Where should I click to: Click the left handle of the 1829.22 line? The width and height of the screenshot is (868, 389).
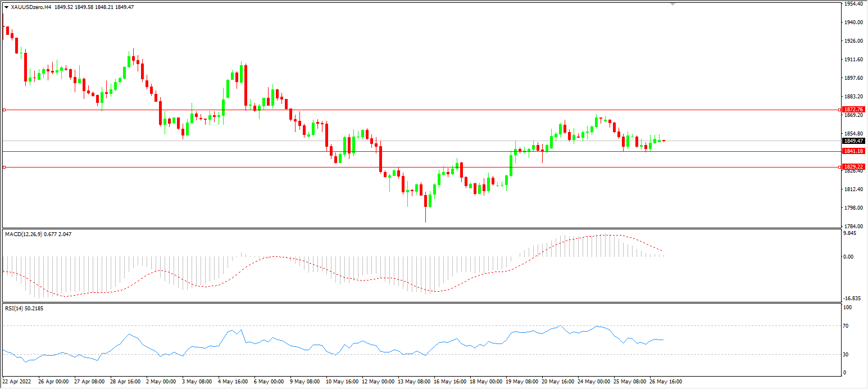[x=4, y=167]
